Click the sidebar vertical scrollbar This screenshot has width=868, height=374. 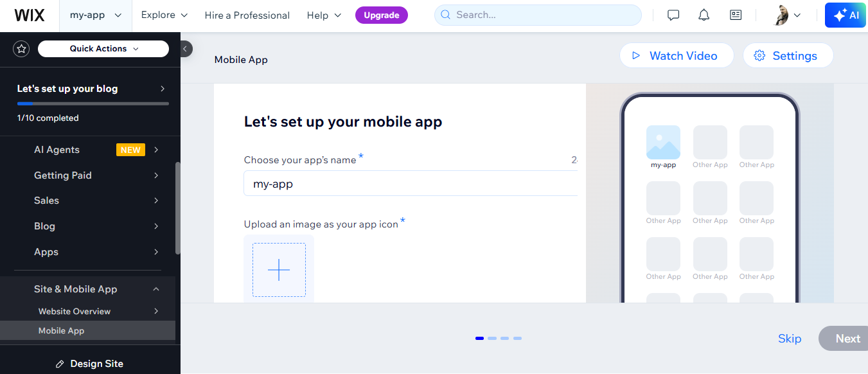pos(178,208)
